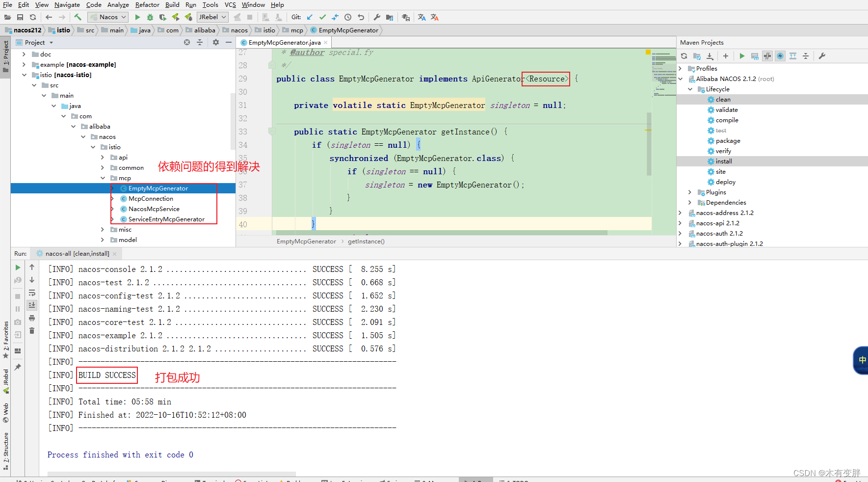The image size is (868, 482).
Task: Click the Git commit checkmark icon
Action: coord(322,17)
